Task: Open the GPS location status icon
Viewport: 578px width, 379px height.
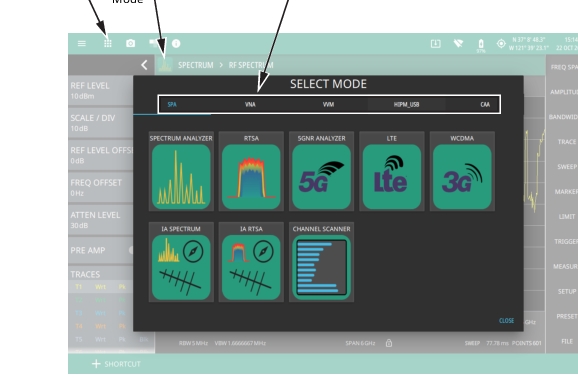Action: click(501, 44)
